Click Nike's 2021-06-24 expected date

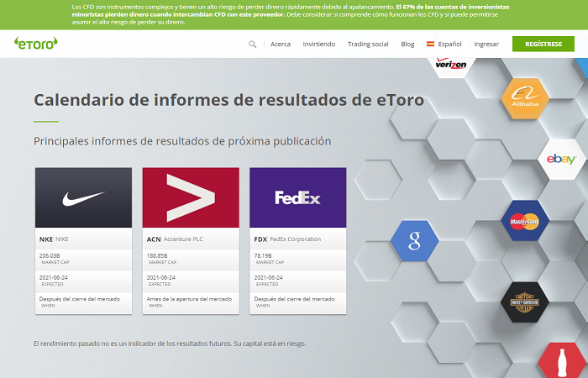[54, 278]
